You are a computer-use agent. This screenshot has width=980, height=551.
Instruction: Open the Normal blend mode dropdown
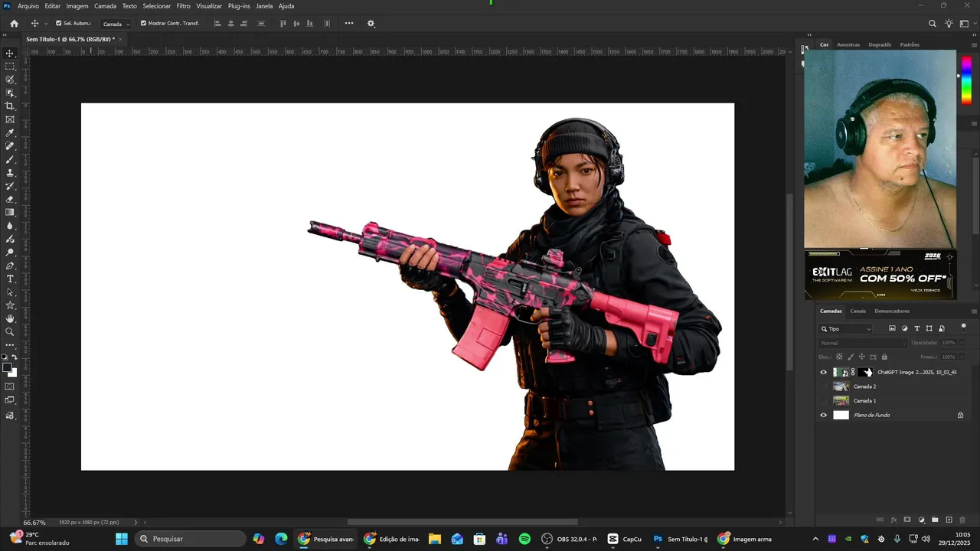tap(863, 343)
